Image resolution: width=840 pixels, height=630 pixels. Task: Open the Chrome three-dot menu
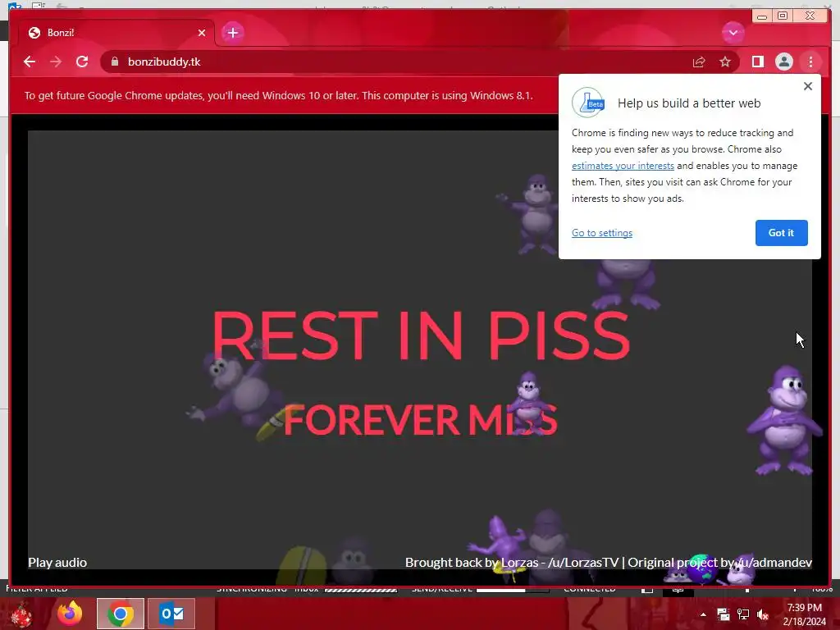coord(810,62)
